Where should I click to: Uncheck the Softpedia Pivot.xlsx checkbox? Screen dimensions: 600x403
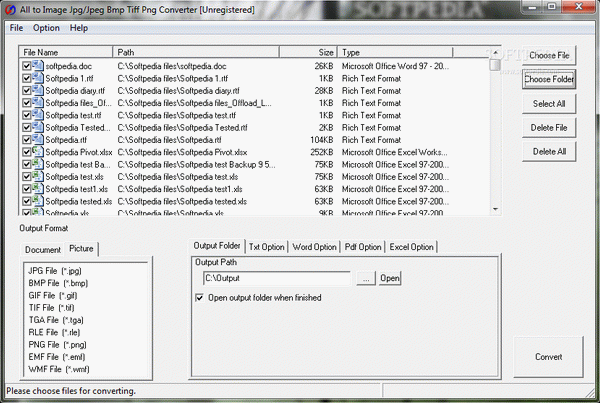(x=26, y=152)
